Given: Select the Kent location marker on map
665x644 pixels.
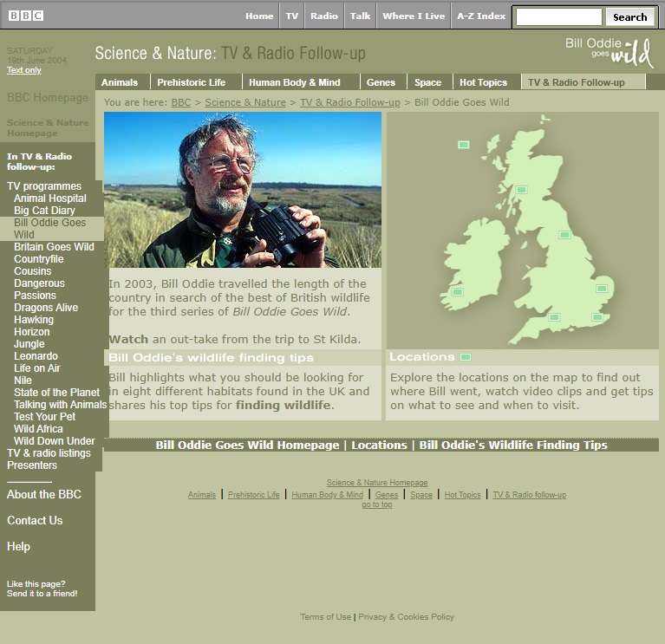Looking at the screenshot, I should (597, 316).
